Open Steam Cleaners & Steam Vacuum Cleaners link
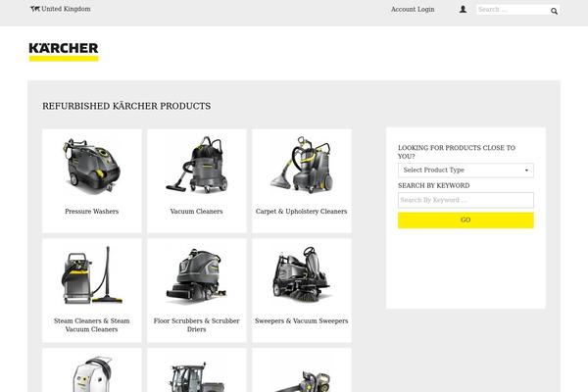This screenshot has height=392, width=588. tap(92, 324)
